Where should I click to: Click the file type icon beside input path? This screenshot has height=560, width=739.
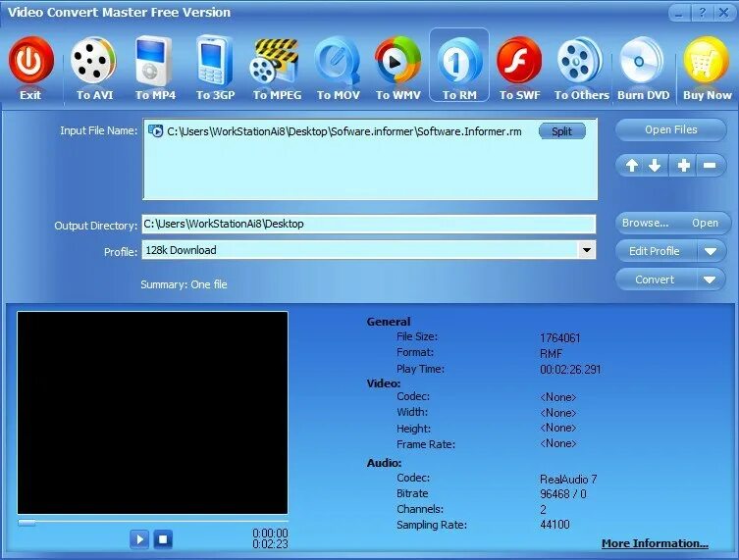tap(155, 131)
